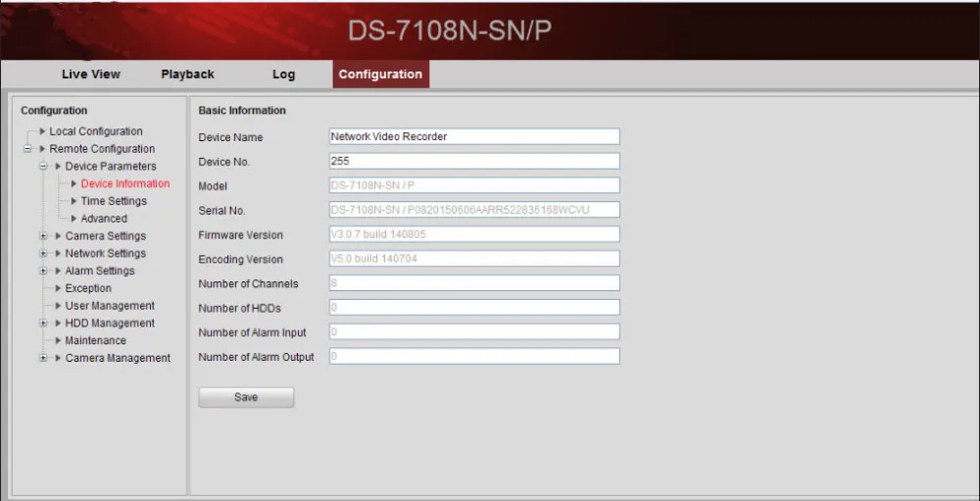Collapse the Remote Configuration tree node
Screen dimensions: 980x501
(x=26, y=149)
